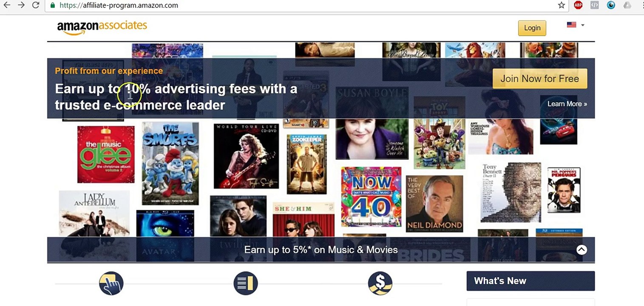
Task: Follow the Learn More link
Action: pos(567,104)
